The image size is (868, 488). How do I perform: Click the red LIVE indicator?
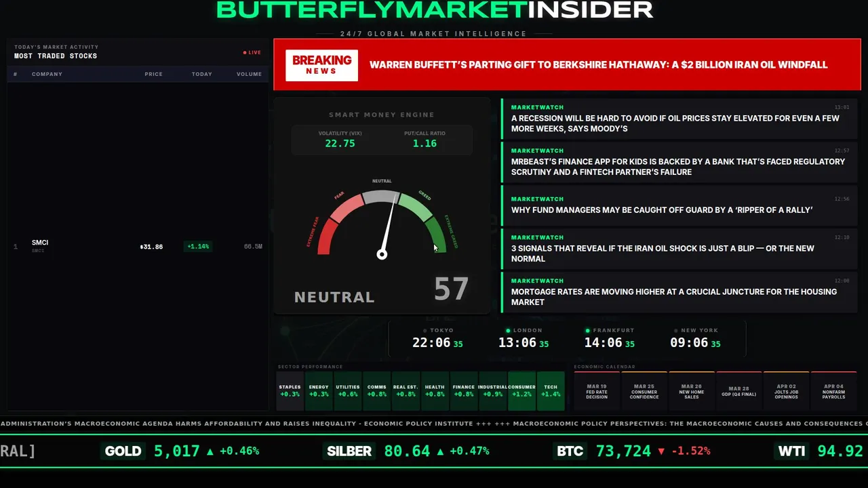[252, 52]
